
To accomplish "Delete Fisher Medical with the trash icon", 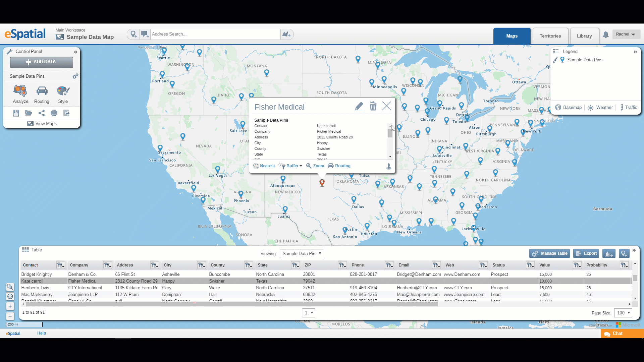I will pyautogui.click(x=373, y=106).
